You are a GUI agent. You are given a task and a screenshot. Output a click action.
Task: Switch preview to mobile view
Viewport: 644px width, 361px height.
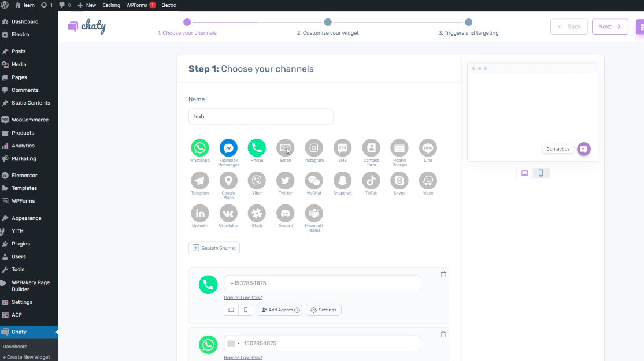[541, 173]
